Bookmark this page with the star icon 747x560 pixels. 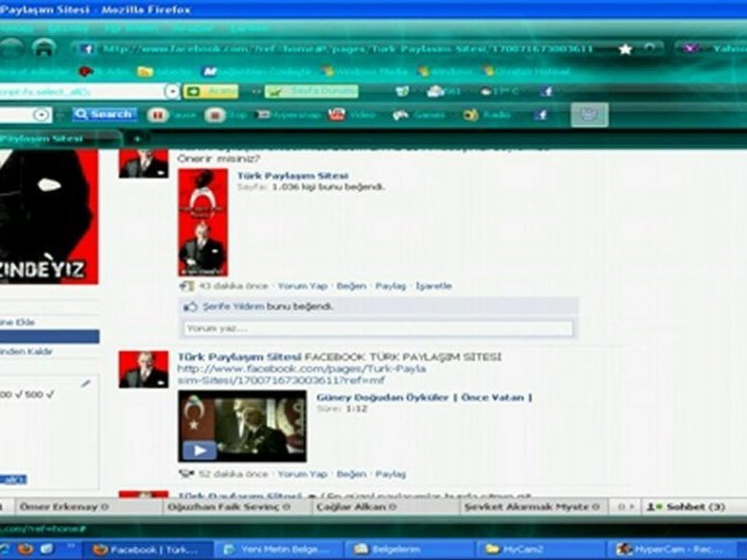click(x=625, y=48)
